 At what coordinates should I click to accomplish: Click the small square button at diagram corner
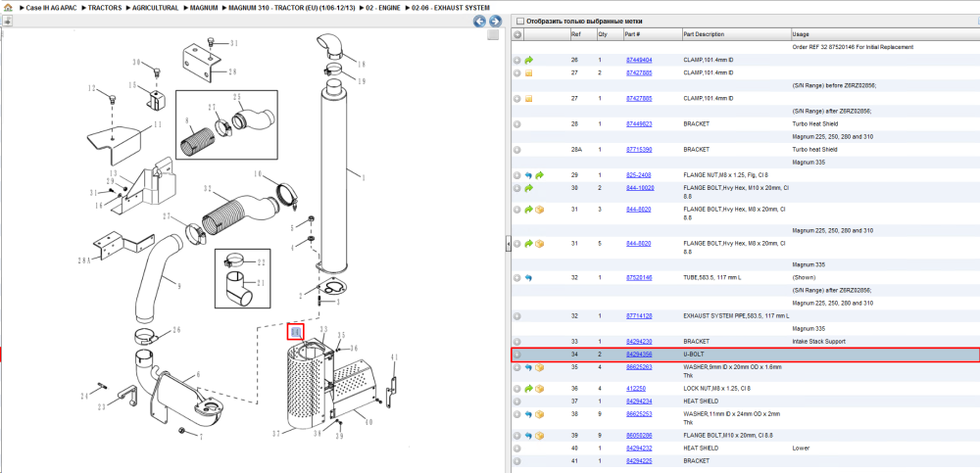(493, 35)
